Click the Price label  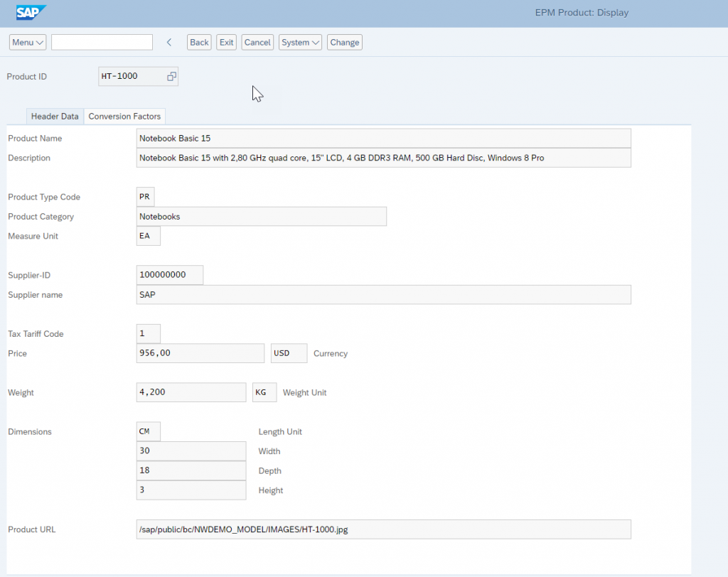tap(17, 353)
